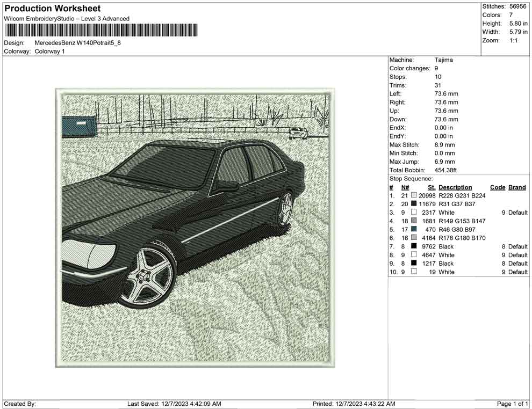This screenshot has width=532, height=409.
Task: Click the Description column header
Action: point(455,187)
